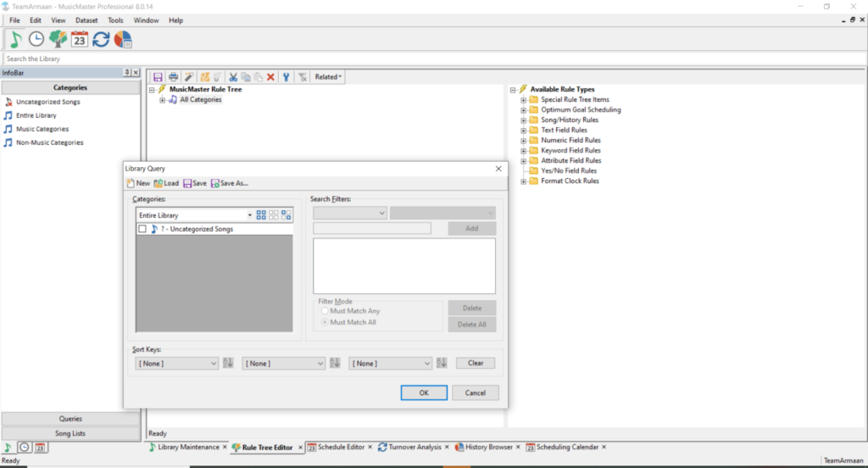Check the Uncategorized Songs checkbox in Library Query
Screen dimensions: 868x468
[142, 229]
